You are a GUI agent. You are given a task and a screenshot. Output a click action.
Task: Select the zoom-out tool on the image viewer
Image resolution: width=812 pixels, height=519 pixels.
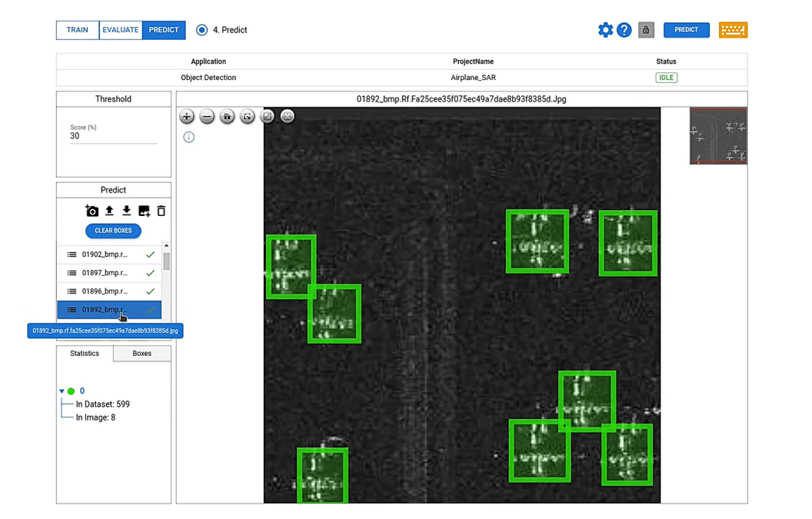(206, 116)
